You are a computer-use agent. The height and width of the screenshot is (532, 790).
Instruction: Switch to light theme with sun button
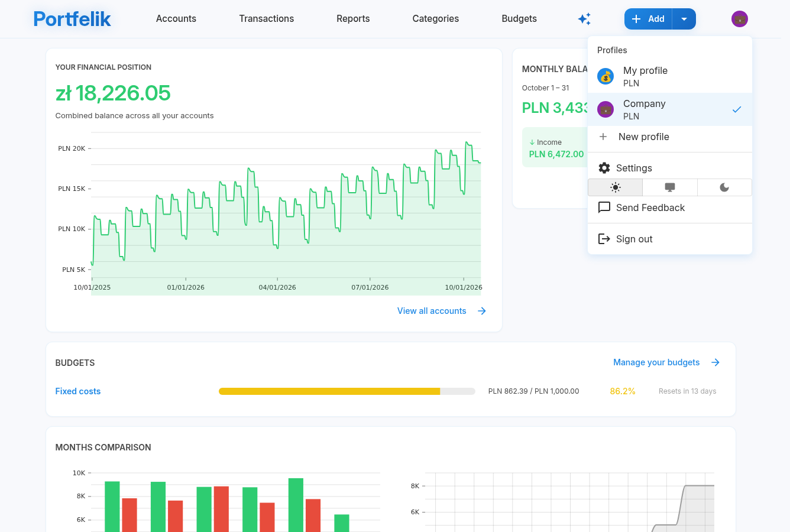click(616, 187)
